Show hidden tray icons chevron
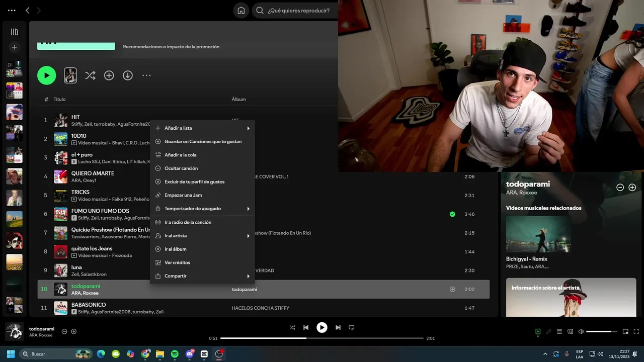 (545, 354)
